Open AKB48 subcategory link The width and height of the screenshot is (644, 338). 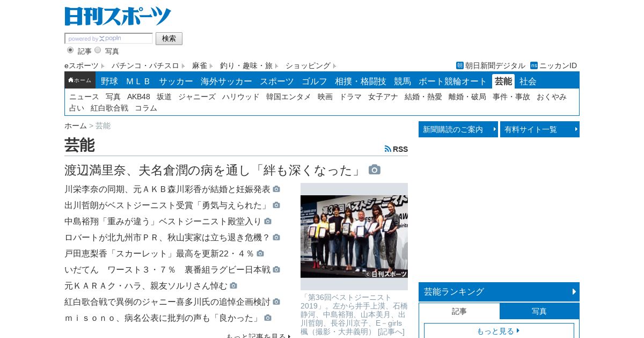[x=138, y=97]
